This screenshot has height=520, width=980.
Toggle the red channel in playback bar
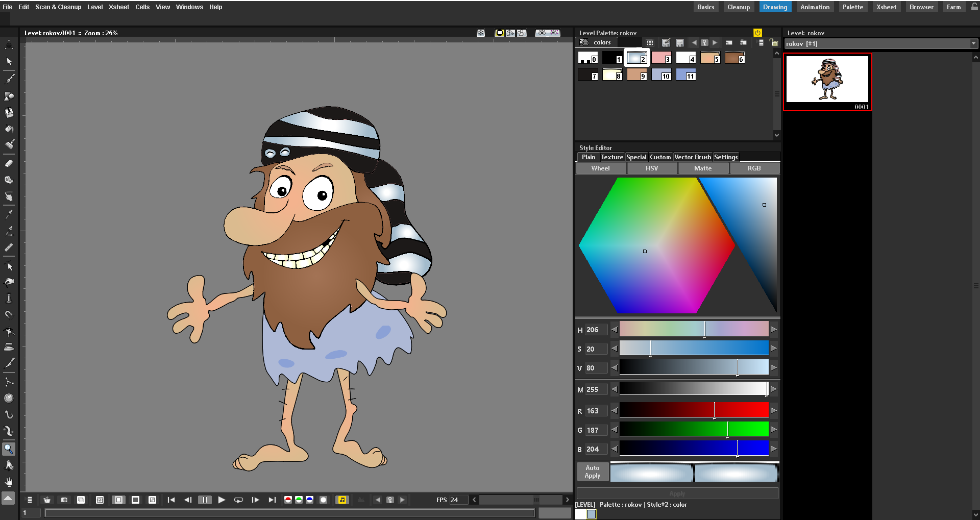pyautogui.click(x=288, y=500)
